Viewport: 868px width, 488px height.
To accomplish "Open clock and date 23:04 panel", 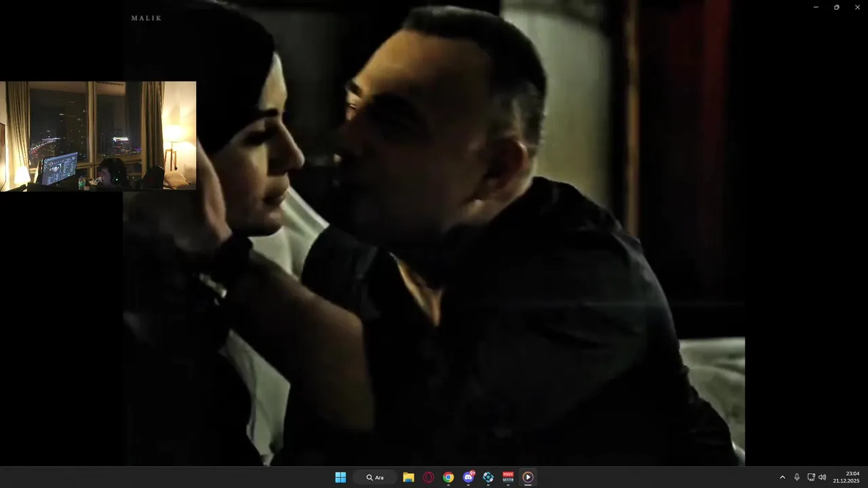I will point(846,477).
